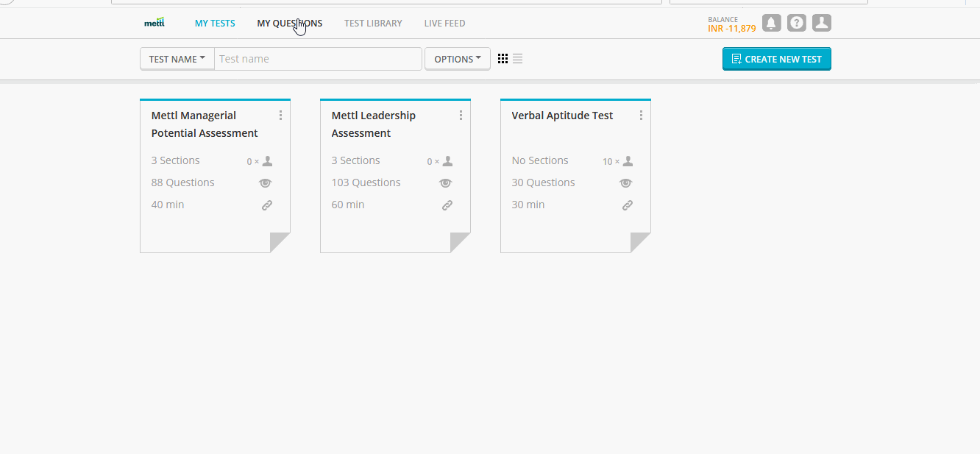Click the INR -11,879 balance

(x=732, y=29)
